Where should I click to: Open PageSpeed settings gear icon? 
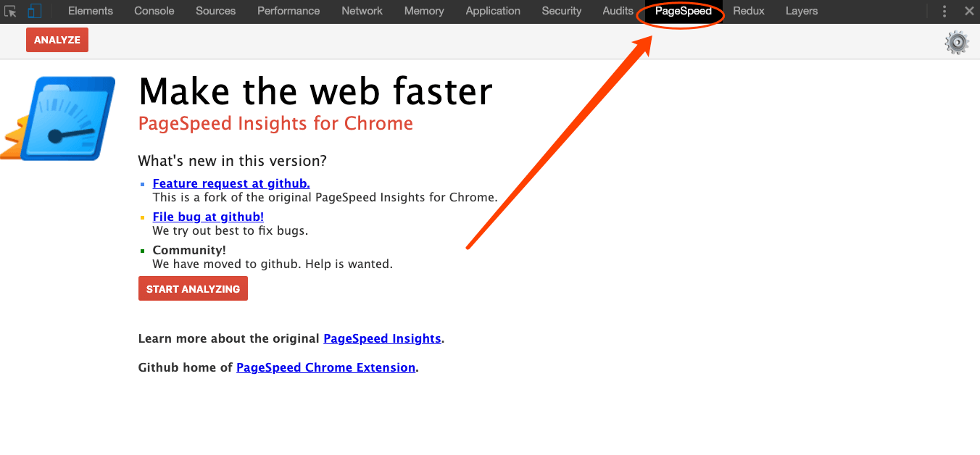pyautogui.click(x=957, y=43)
